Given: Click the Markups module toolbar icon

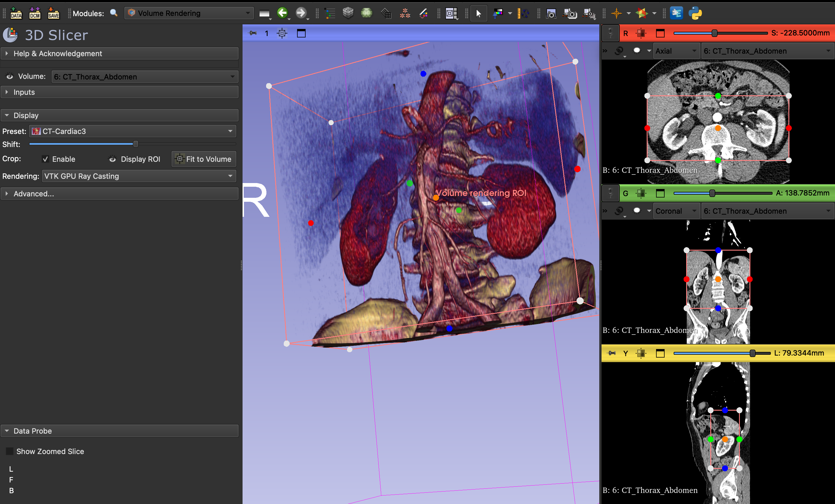Looking at the screenshot, I should 405,13.
